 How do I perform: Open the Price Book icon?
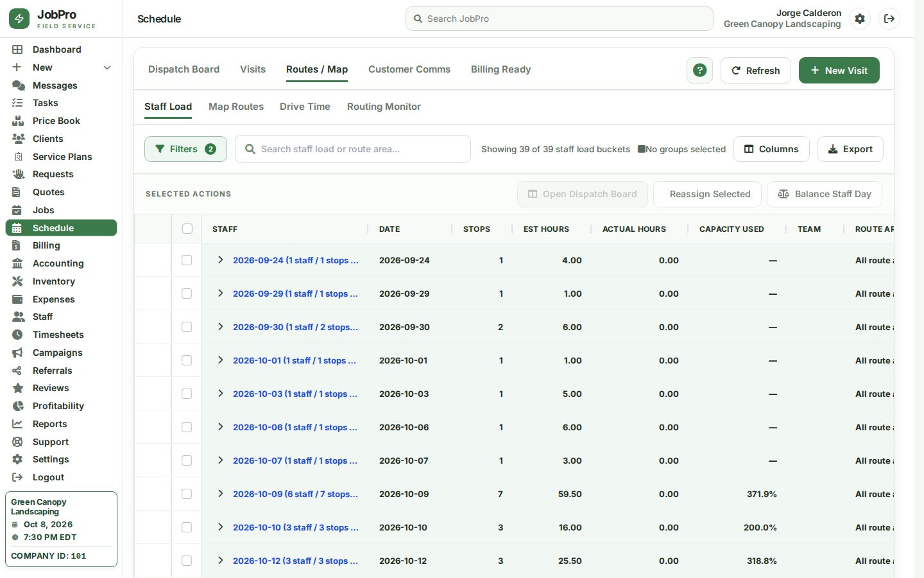pyautogui.click(x=17, y=121)
